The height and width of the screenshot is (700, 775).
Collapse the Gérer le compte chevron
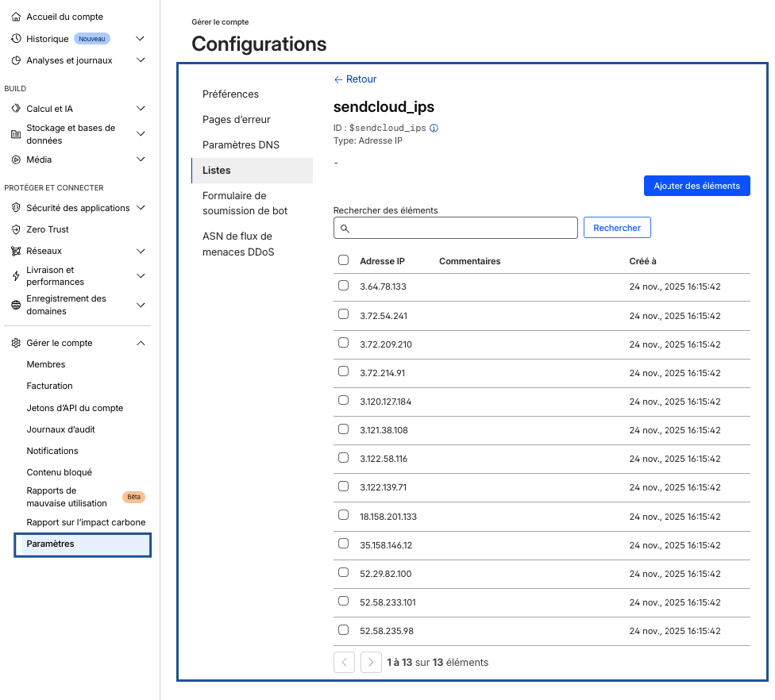pos(141,343)
